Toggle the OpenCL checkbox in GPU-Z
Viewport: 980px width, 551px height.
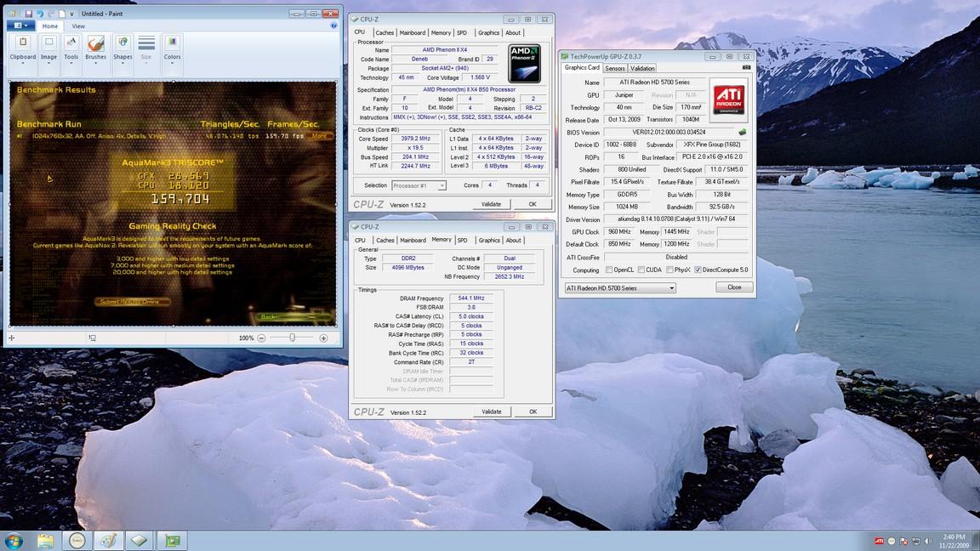click(x=609, y=270)
